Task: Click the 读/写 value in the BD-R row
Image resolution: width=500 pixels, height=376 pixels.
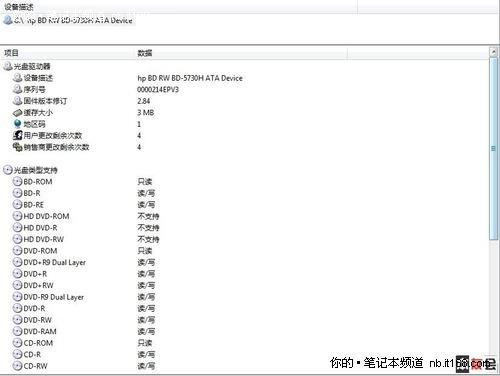Action: point(146,193)
